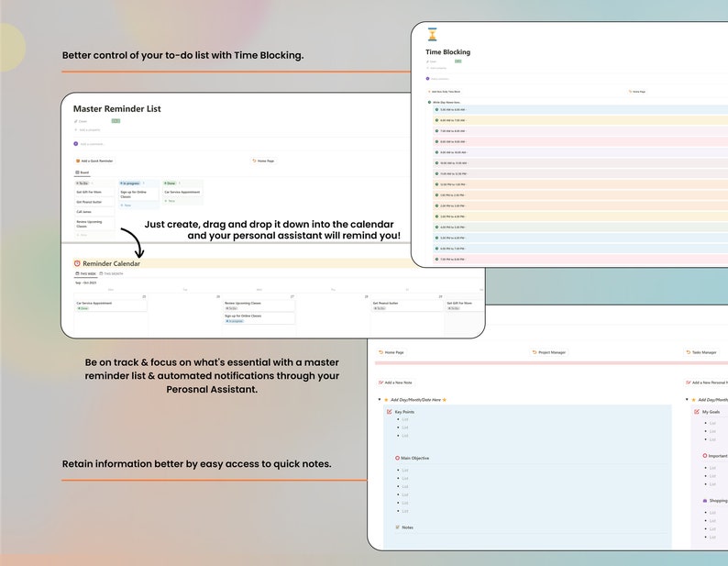The width and height of the screenshot is (728, 566).
Task: Open the Board view tab in Master Reminder List
Action: (83, 172)
